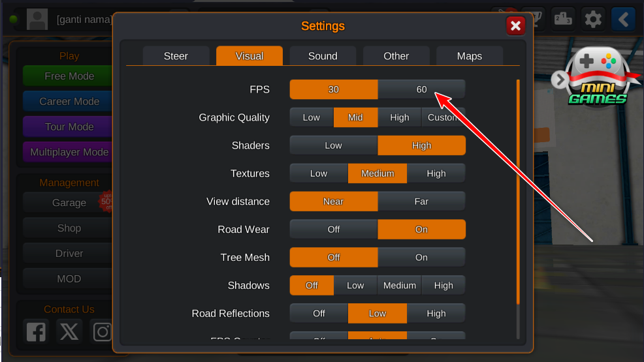
Task: Open the settings gear icon
Action: [593, 20]
